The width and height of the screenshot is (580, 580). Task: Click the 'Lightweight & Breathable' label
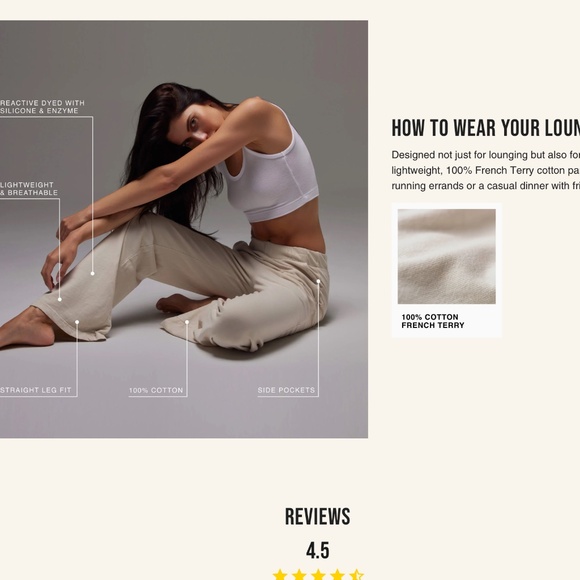pos(29,189)
